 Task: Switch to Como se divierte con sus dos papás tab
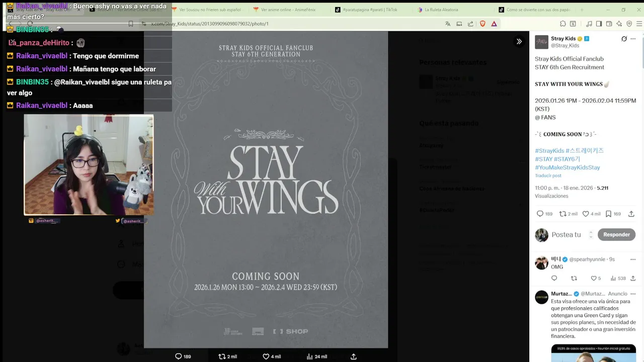[534, 10]
